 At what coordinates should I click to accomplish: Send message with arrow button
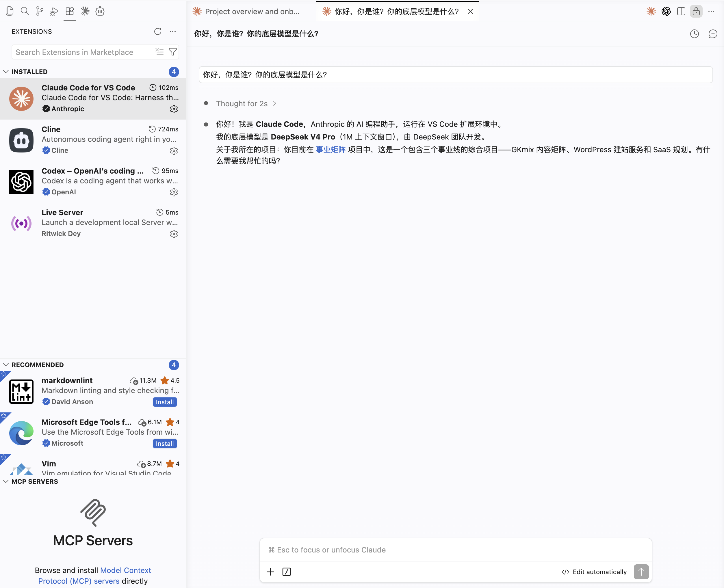pyautogui.click(x=641, y=572)
